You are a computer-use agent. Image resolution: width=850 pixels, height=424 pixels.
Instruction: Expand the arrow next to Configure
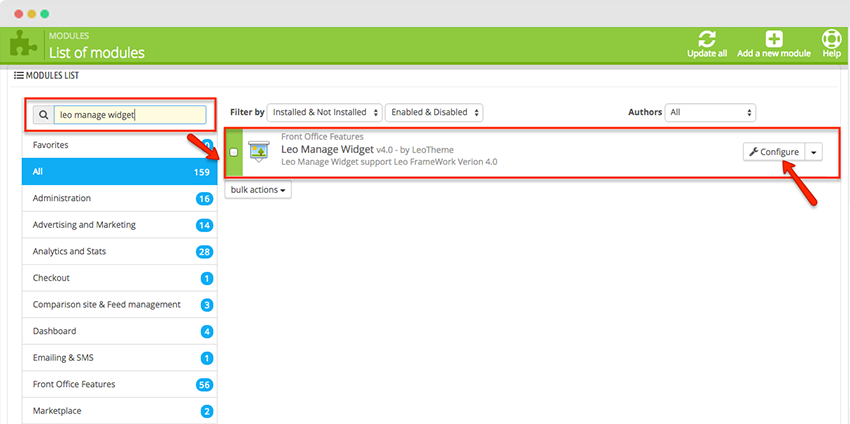pyautogui.click(x=814, y=152)
